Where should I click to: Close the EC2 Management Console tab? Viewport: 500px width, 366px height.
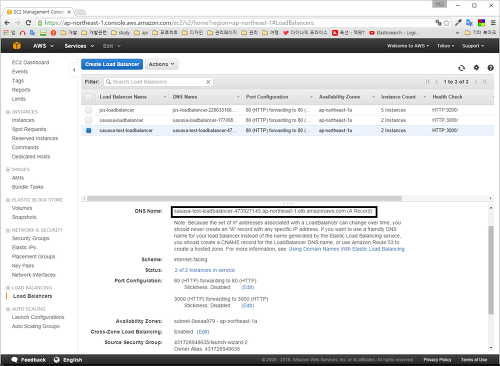69,12
